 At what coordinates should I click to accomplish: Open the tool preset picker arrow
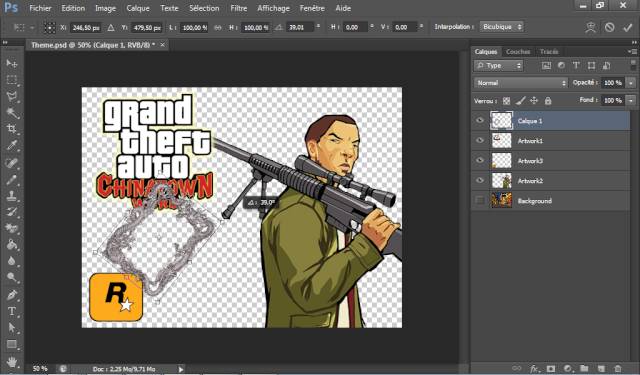click(32, 28)
